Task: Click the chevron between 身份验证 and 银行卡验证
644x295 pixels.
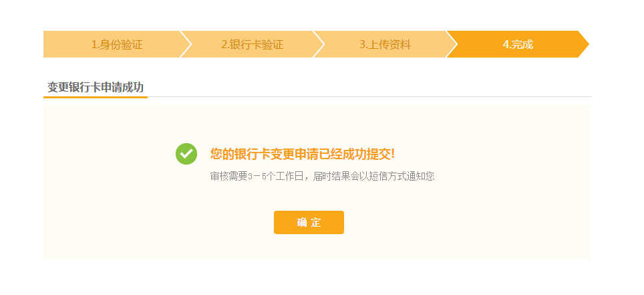Action: coord(186,44)
